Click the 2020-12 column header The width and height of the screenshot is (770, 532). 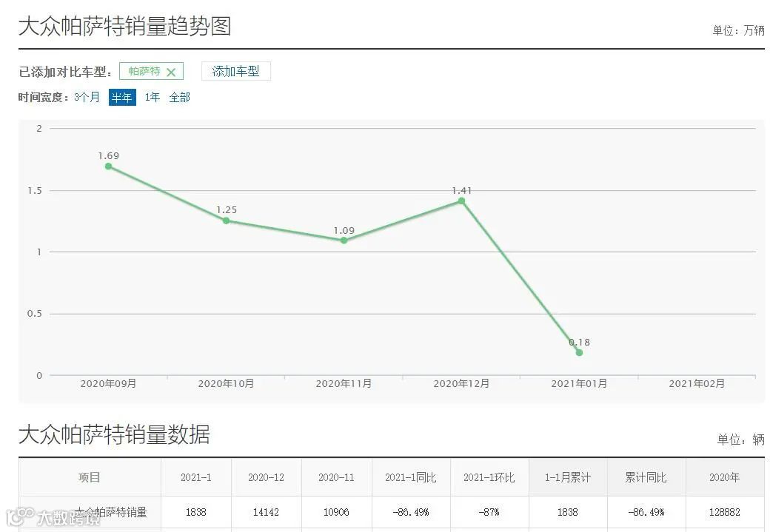[x=266, y=477]
